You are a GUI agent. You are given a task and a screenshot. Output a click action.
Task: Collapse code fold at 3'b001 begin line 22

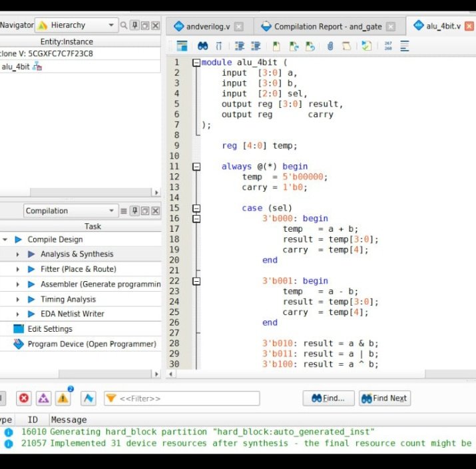click(196, 281)
